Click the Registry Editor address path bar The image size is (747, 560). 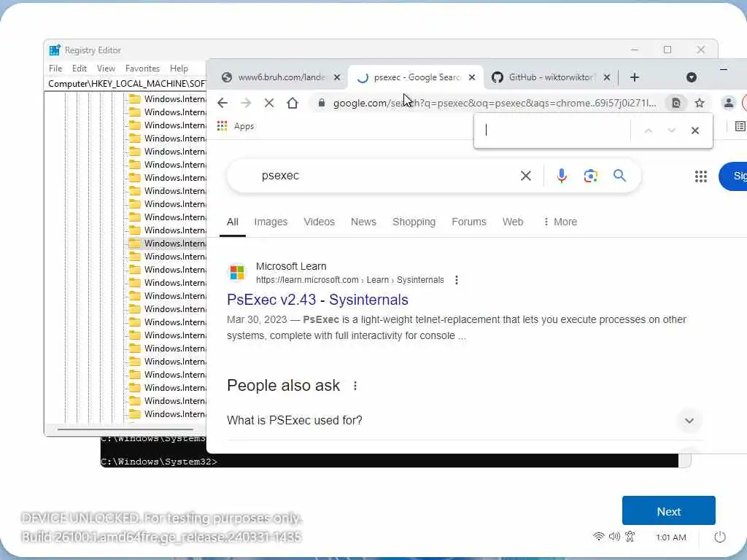pos(127,84)
